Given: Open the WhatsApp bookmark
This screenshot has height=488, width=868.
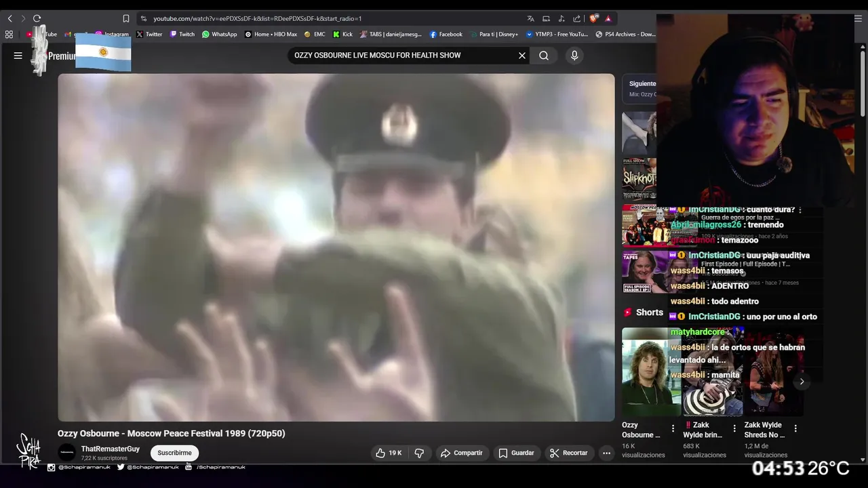Looking at the screenshot, I should pos(220,34).
